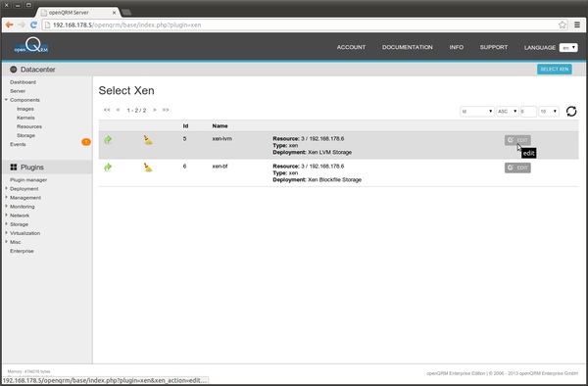Expand the Management plugin group

point(7,198)
